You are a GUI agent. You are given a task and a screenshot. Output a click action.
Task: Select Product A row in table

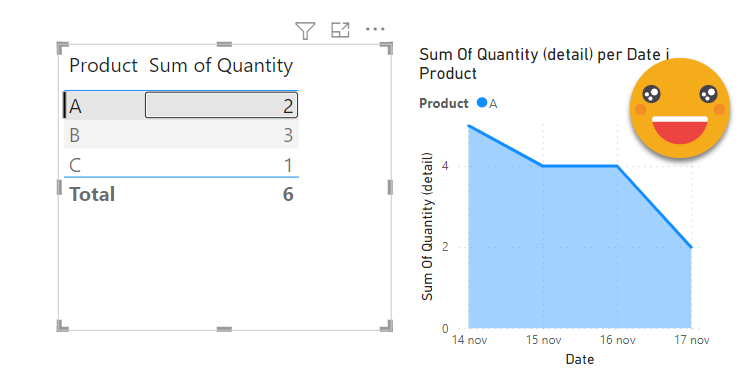tap(181, 105)
